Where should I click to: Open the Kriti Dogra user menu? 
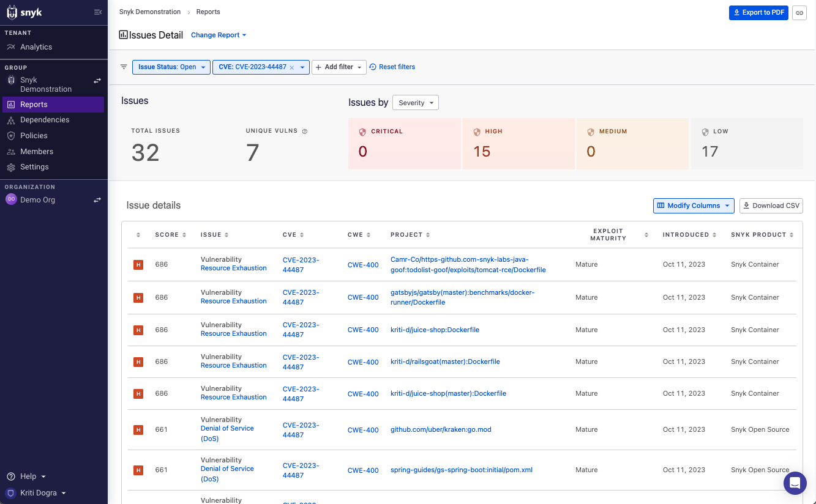pyautogui.click(x=36, y=493)
